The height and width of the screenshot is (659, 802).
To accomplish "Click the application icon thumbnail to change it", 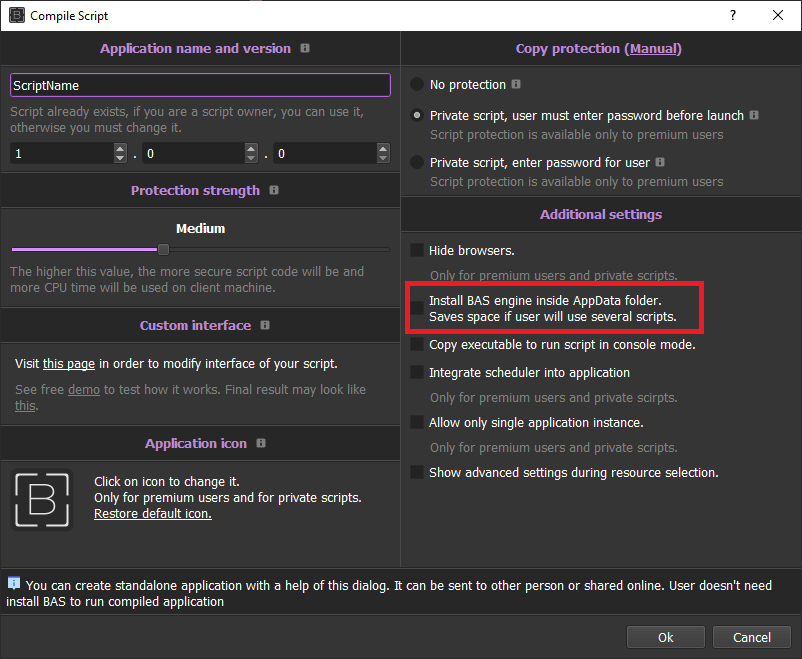I will [x=42, y=498].
